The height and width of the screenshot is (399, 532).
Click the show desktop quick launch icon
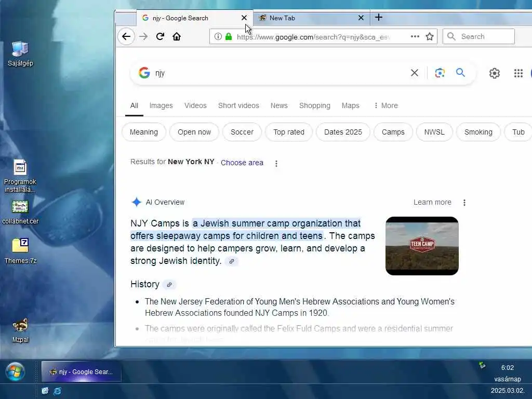pos(45,391)
